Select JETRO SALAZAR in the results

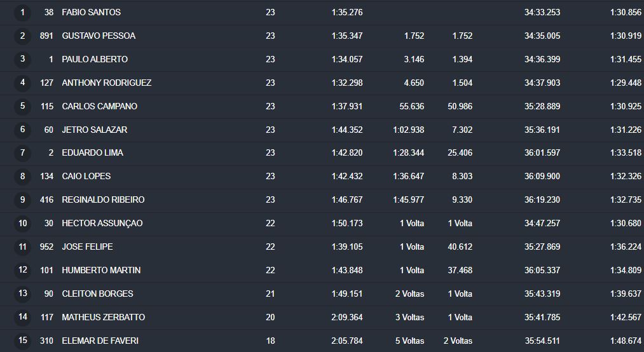coord(94,130)
